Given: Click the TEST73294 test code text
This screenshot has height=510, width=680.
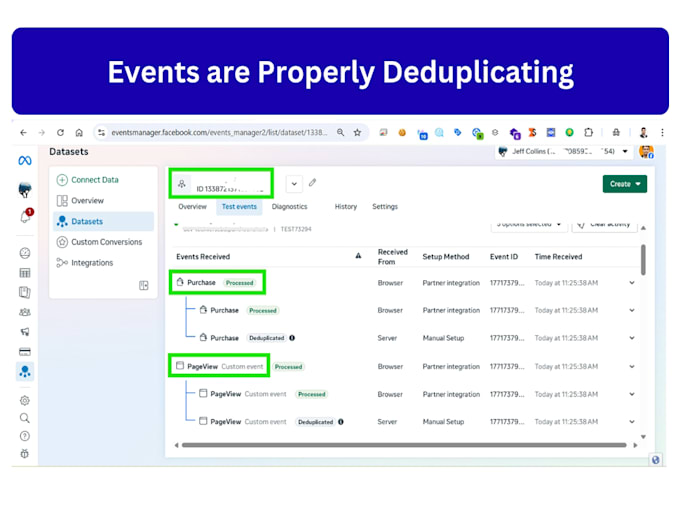Looking at the screenshot, I should pos(296,229).
